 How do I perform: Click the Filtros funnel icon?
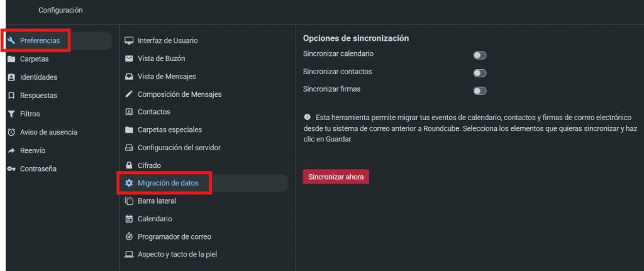11,114
